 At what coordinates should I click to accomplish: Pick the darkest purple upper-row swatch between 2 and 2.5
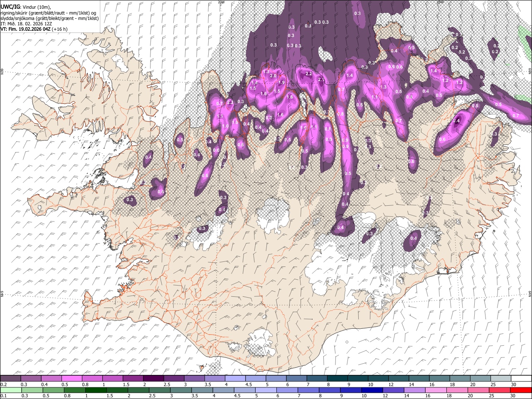(153, 379)
